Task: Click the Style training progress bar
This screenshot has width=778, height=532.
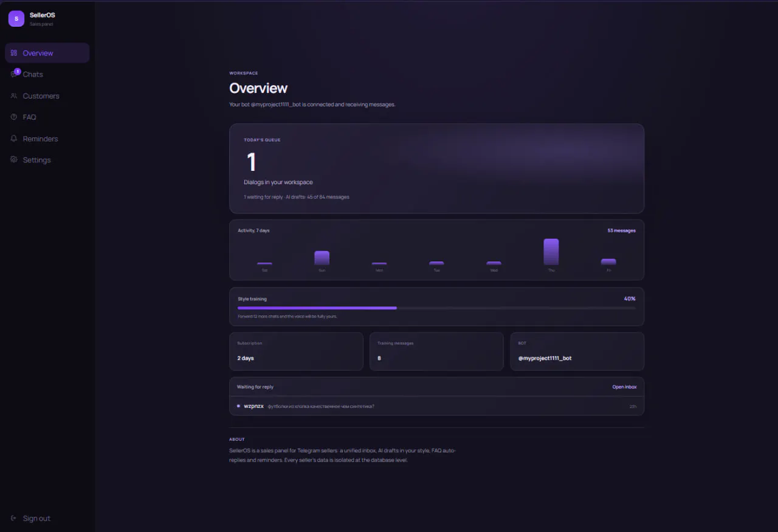Action: point(436,308)
